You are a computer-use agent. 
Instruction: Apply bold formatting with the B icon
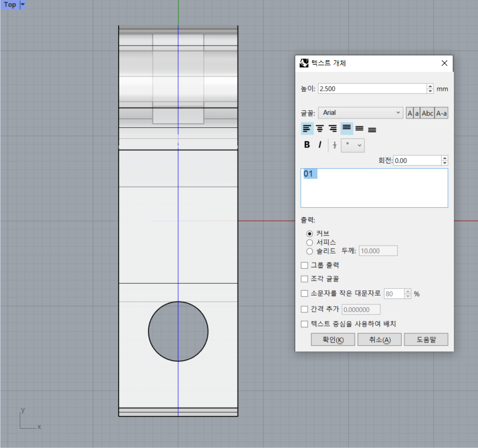307,144
